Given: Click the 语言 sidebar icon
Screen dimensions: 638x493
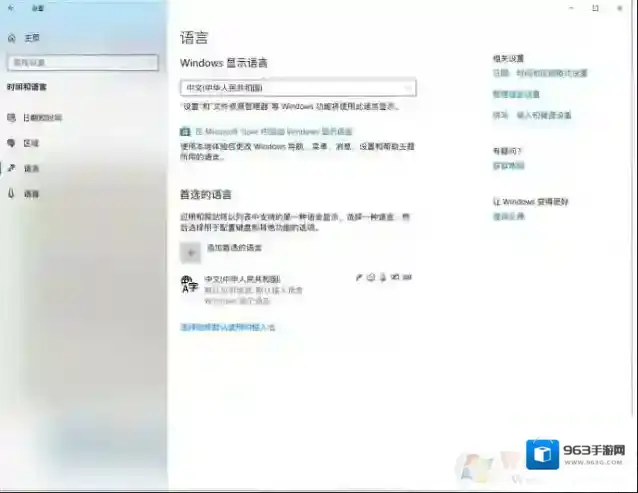Looking at the screenshot, I should [x=12, y=168].
